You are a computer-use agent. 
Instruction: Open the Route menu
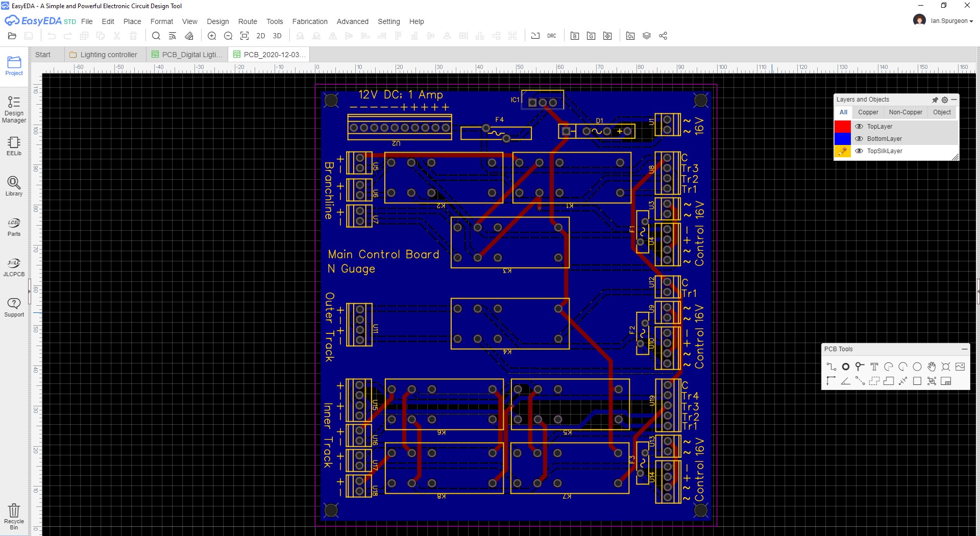[248, 21]
